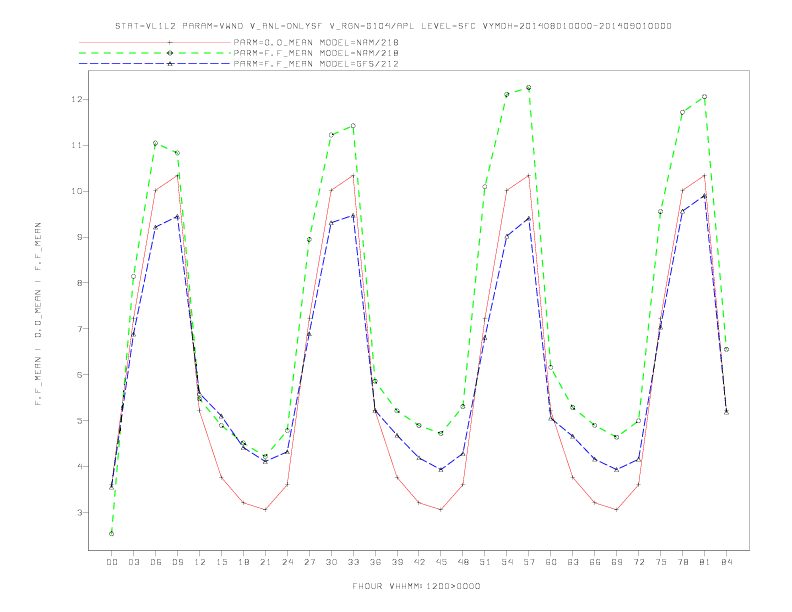This screenshot has width=792, height=612.
Task: Click x-axis forecast hour label 27
Action: (x=309, y=562)
